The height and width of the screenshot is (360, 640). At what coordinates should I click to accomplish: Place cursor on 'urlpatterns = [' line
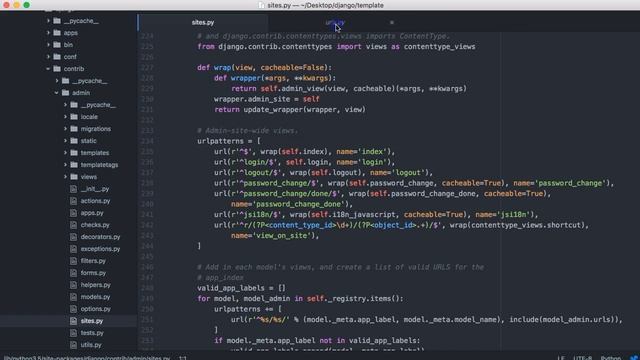(x=229, y=141)
